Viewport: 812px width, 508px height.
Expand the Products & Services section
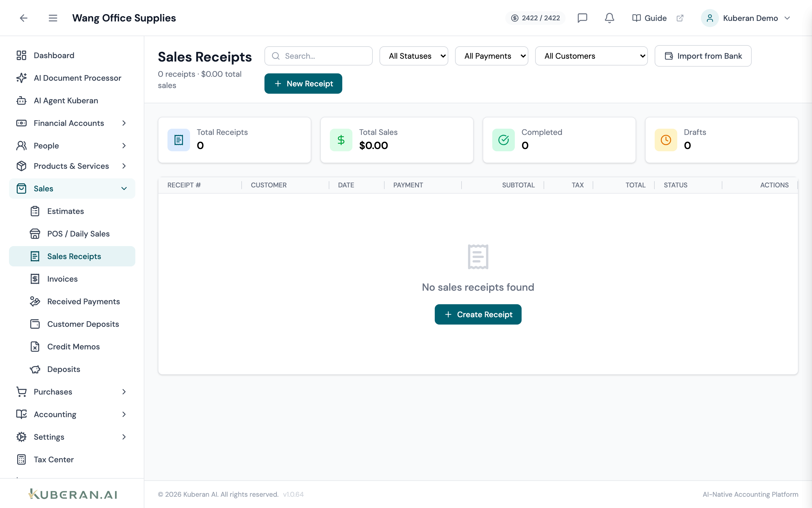(x=72, y=166)
